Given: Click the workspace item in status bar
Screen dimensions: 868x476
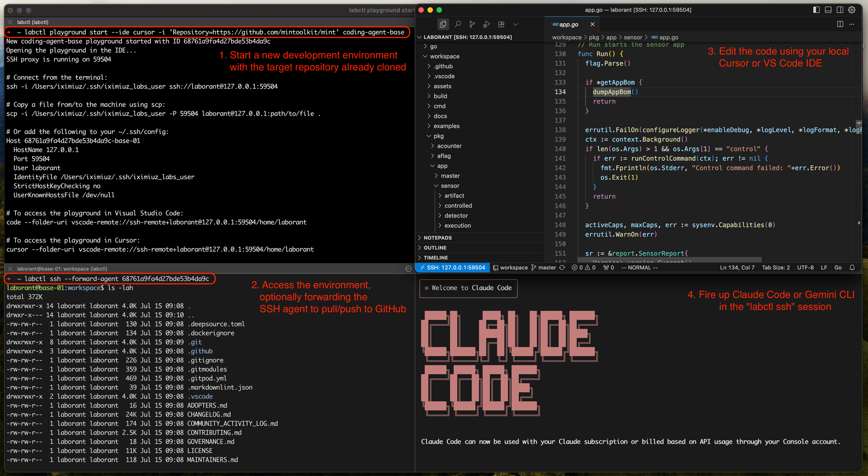Looking at the screenshot, I should tap(510, 268).
